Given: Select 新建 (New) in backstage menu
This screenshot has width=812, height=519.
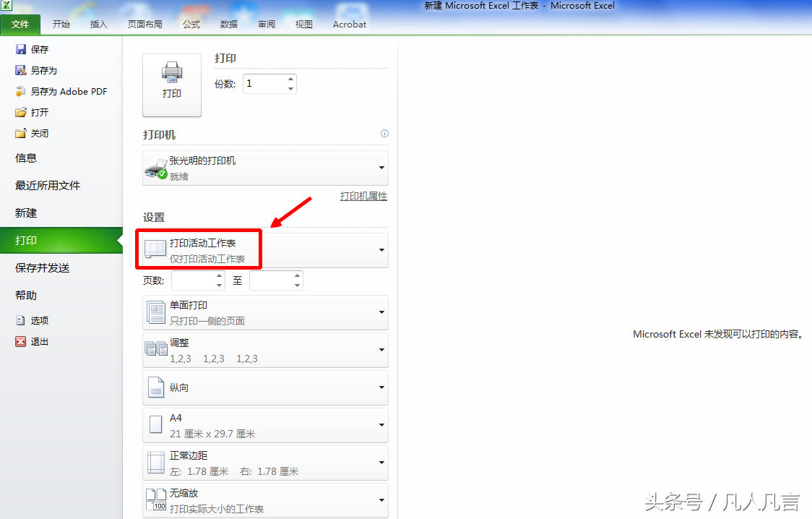Looking at the screenshot, I should point(26,213).
